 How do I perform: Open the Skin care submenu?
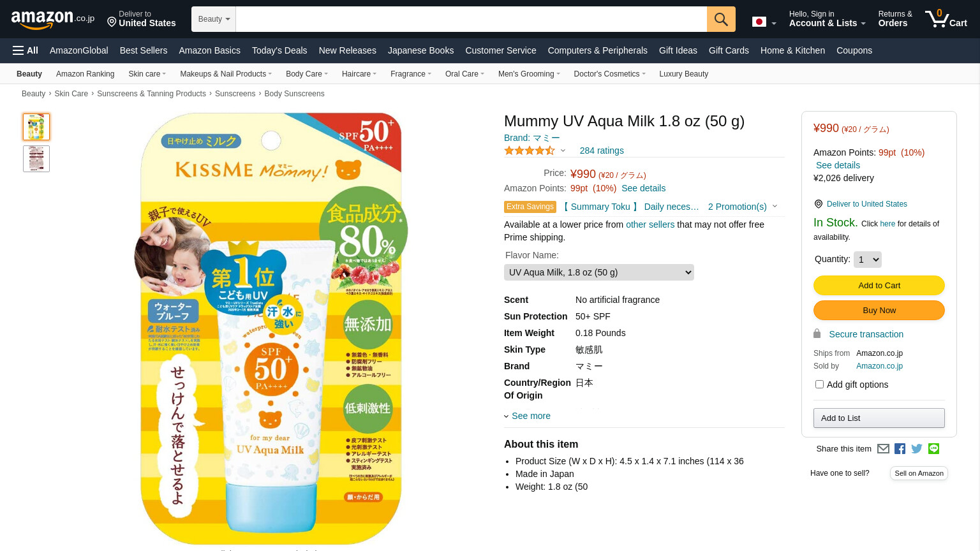147,74
